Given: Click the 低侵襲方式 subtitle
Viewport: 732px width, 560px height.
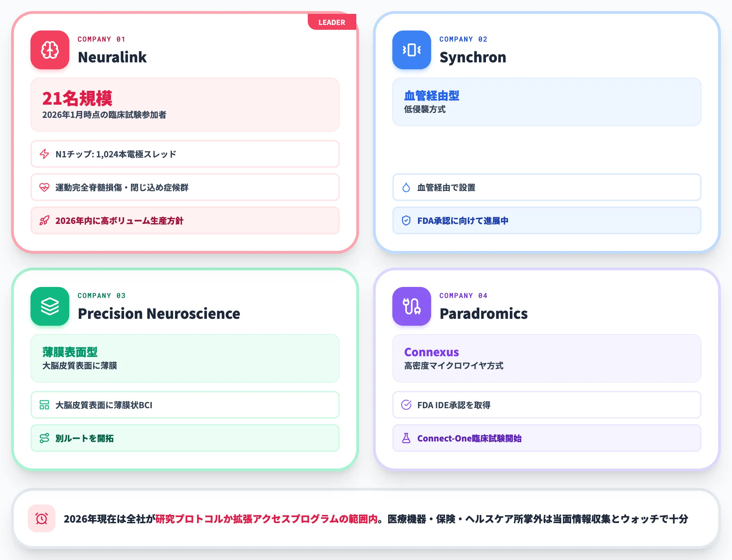Looking at the screenshot, I should pyautogui.click(x=425, y=109).
